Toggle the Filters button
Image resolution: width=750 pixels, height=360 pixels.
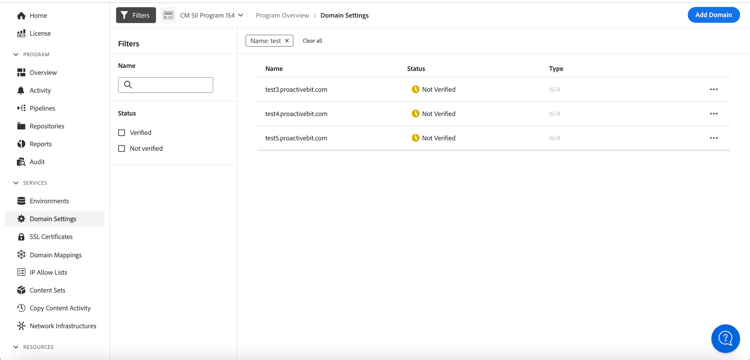[136, 15]
